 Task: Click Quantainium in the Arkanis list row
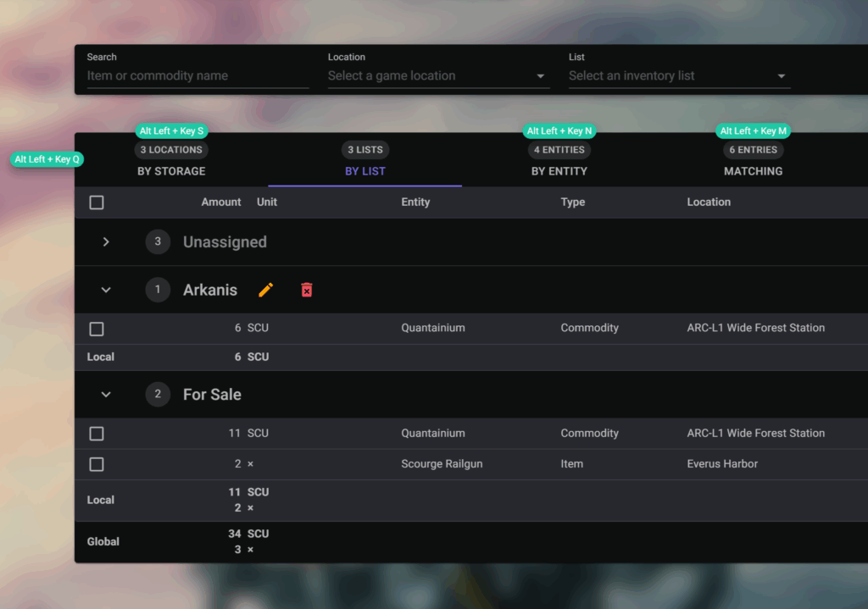click(x=433, y=328)
